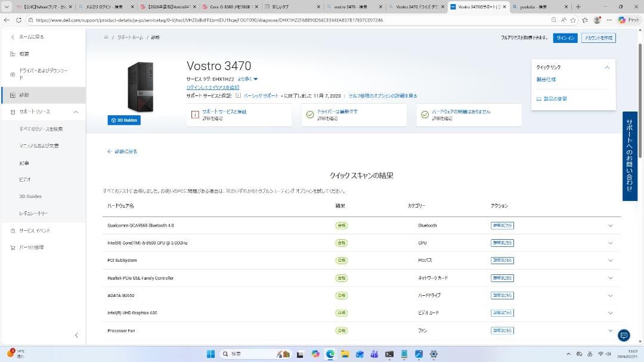Click ログインしてエイリアスを追加 link
Image resolution: width=644 pixels, height=362 pixels.
(213, 87)
